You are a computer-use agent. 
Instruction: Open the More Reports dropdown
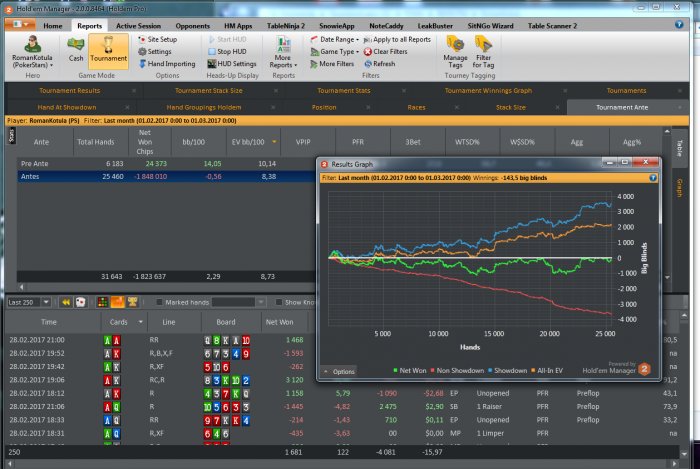tap(282, 52)
